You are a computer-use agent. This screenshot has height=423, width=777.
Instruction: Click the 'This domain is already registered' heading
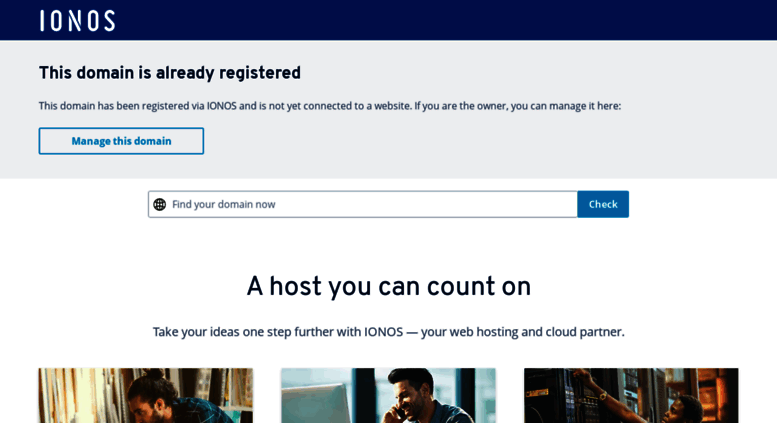(169, 73)
